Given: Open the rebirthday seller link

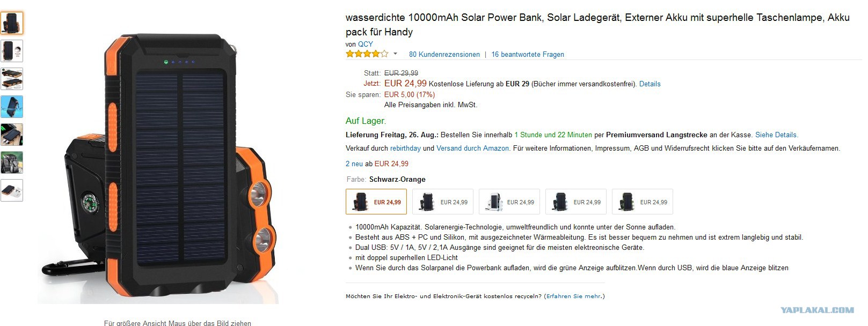Looking at the screenshot, I should tap(405, 148).
